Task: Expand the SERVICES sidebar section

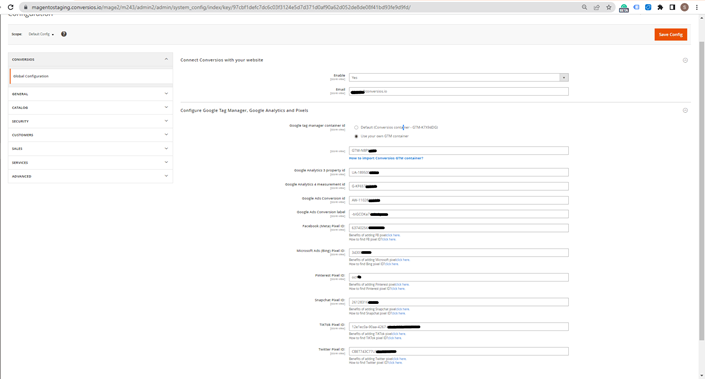Action: point(90,162)
